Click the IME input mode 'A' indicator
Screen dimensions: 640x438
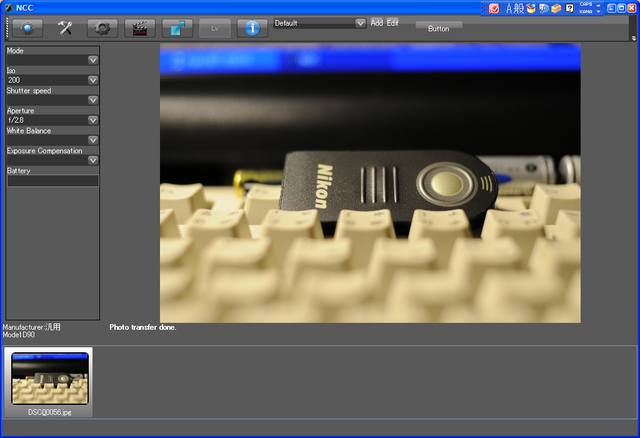pos(509,8)
